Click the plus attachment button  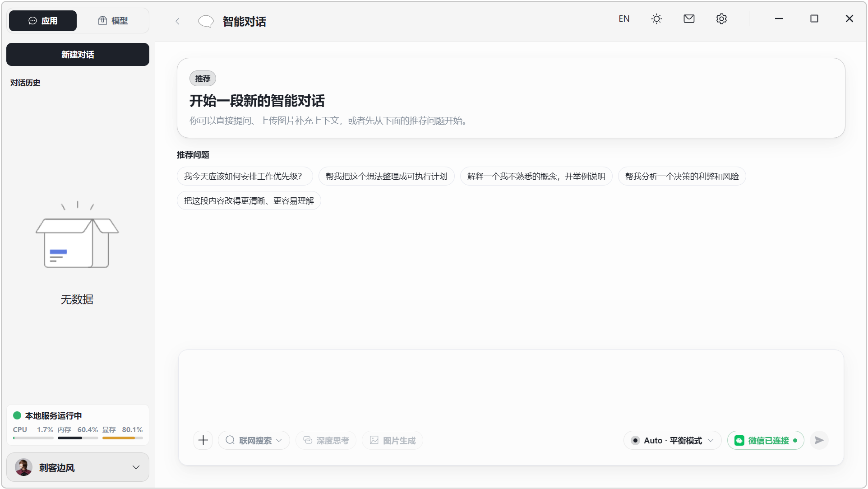pyautogui.click(x=203, y=440)
